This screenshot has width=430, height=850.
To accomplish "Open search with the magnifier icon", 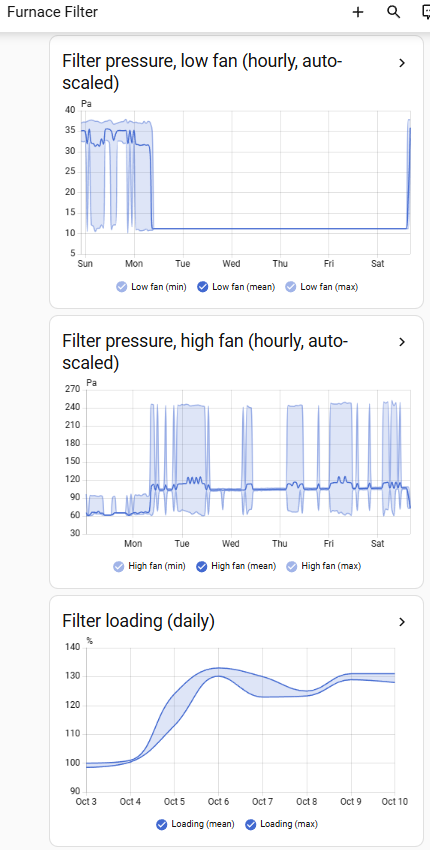I will (394, 12).
